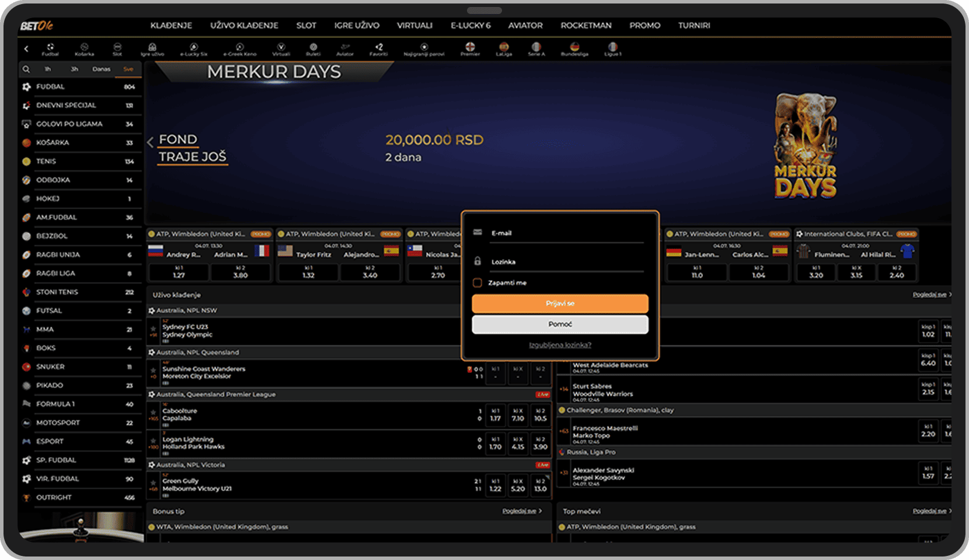Favorite the Logan Lightning match star
Image resolution: width=969 pixels, height=560 pixels.
[154, 441]
